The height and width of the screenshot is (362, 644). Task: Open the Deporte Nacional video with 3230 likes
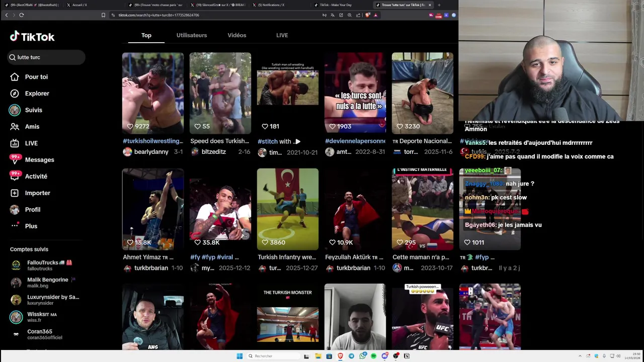[x=423, y=93]
